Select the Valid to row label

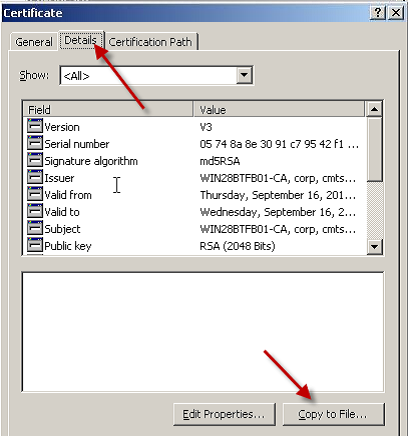point(62,212)
